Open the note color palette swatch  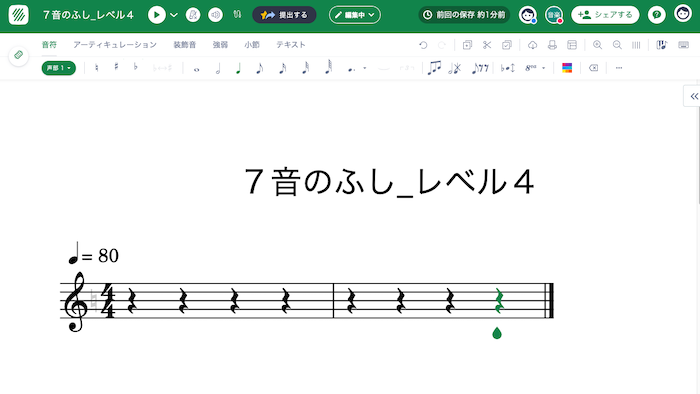click(x=567, y=68)
